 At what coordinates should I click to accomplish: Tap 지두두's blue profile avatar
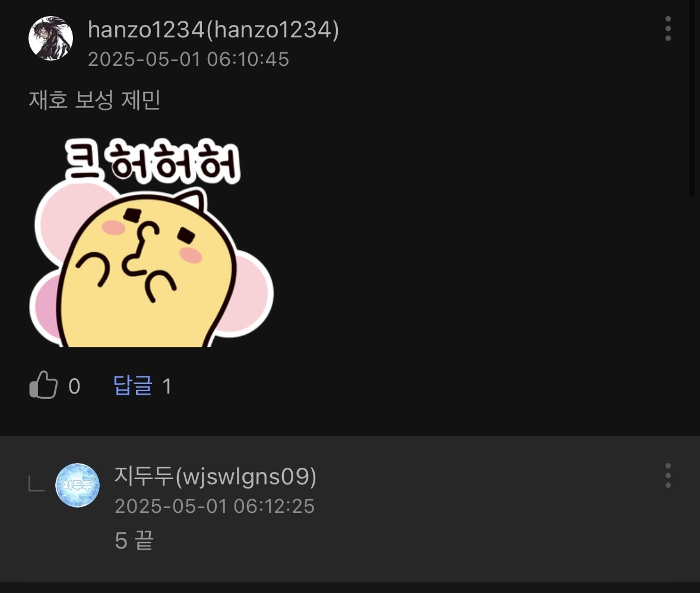tap(77, 485)
